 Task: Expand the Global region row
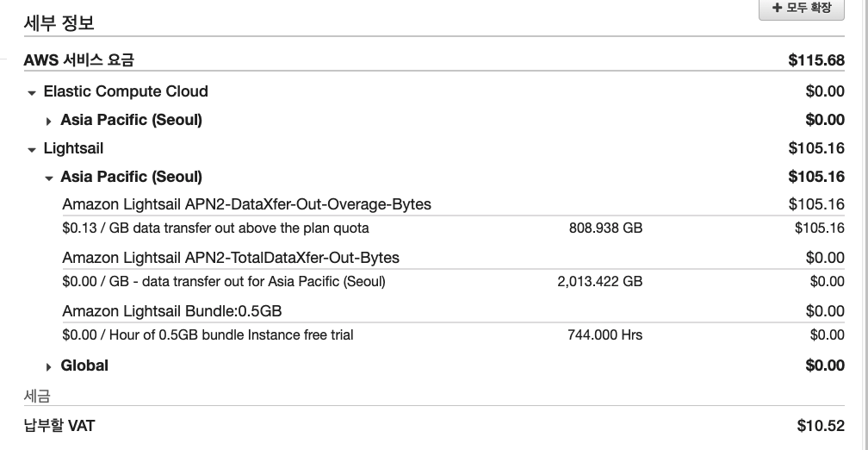point(49,366)
